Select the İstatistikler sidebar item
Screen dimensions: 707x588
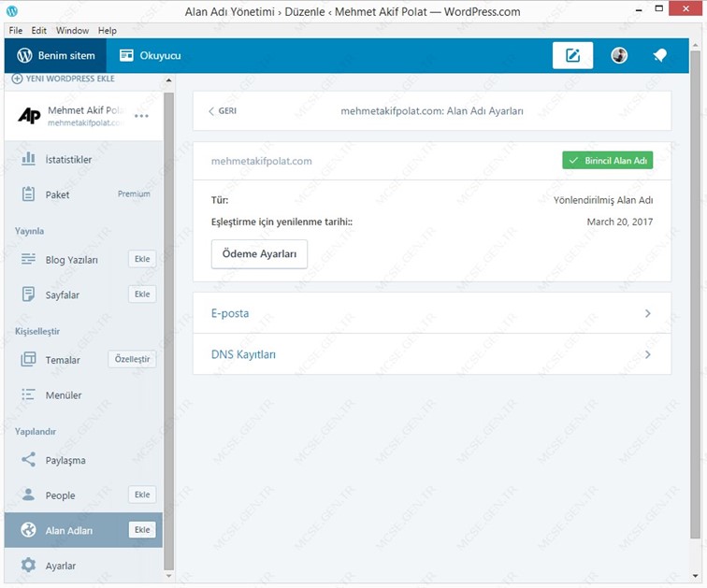click(x=84, y=159)
